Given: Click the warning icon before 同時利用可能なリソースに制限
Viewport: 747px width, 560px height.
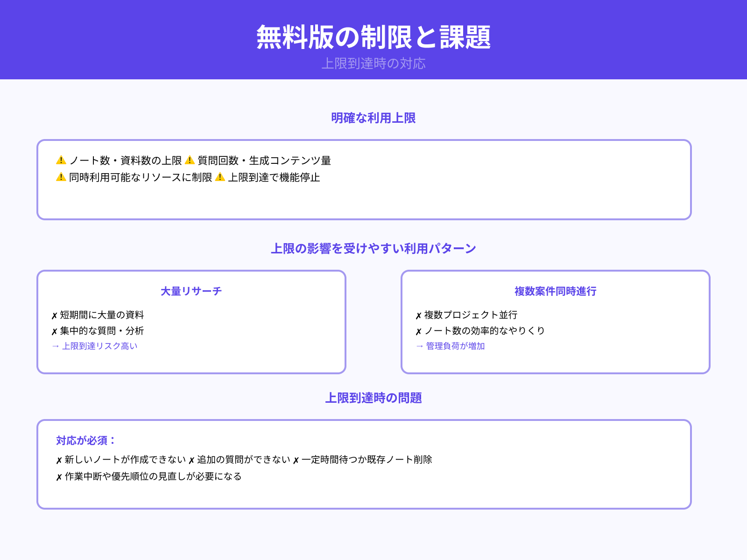Looking at the screenshot, I should point(60,178).
